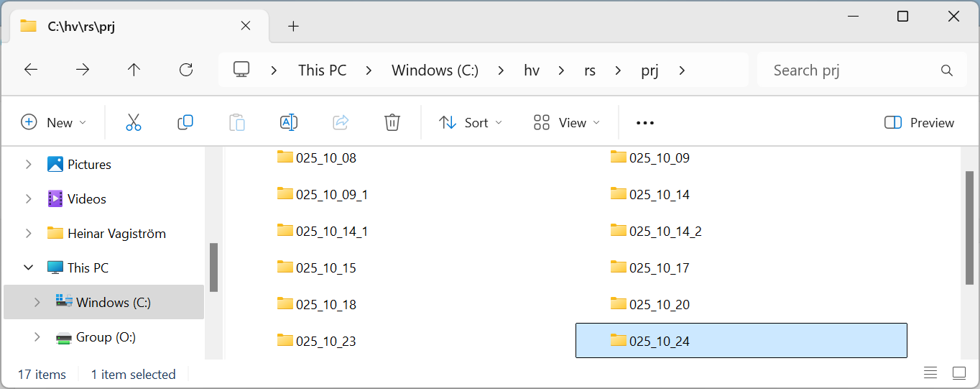
Task: Click the 'hv' breadcrumb segment
Action: (532, 70)
